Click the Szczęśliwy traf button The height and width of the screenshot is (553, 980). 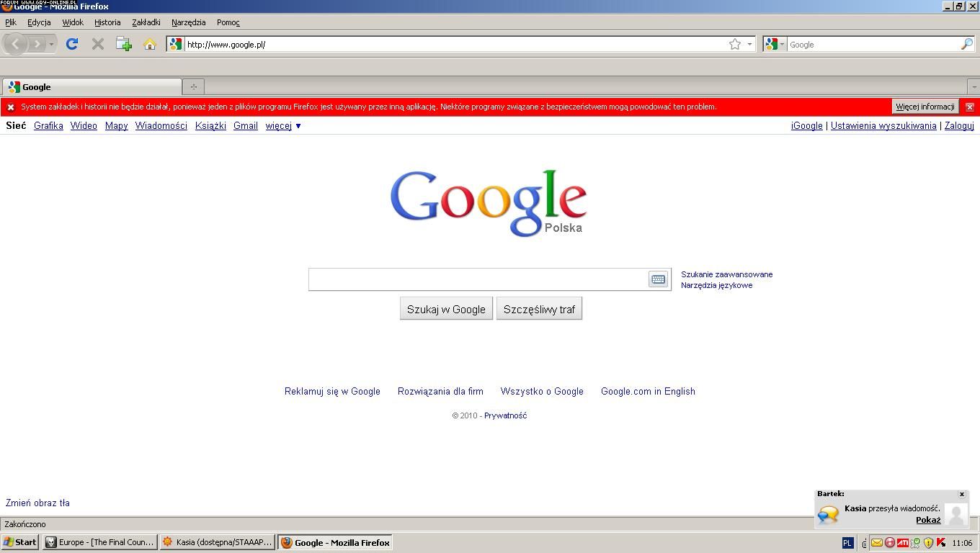click(539, 309)
